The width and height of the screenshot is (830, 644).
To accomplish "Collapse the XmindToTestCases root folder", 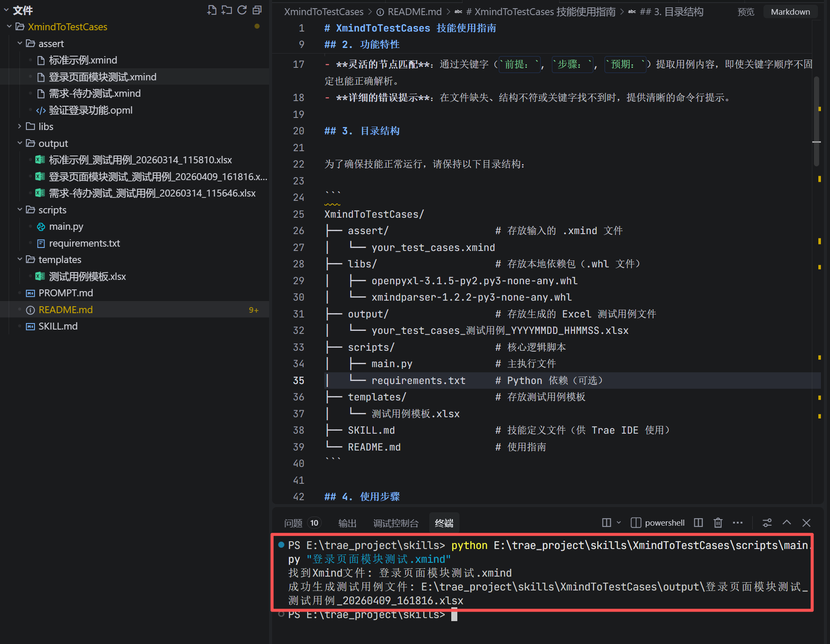I will tap(9, 27).
